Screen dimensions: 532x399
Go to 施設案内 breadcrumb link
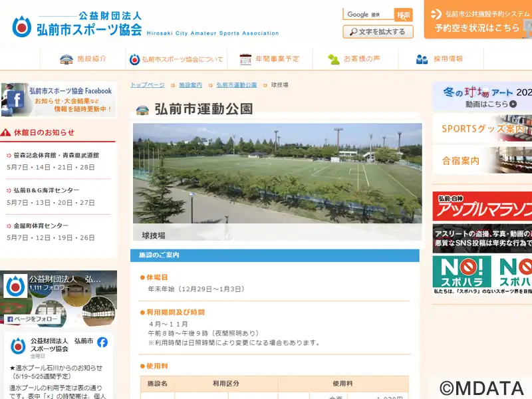click(191, 85)
